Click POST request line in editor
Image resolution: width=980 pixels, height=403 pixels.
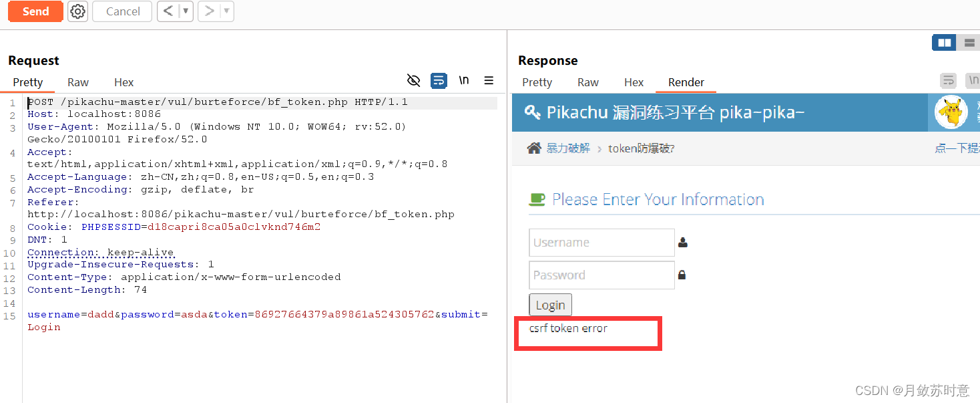pos(218,102)
